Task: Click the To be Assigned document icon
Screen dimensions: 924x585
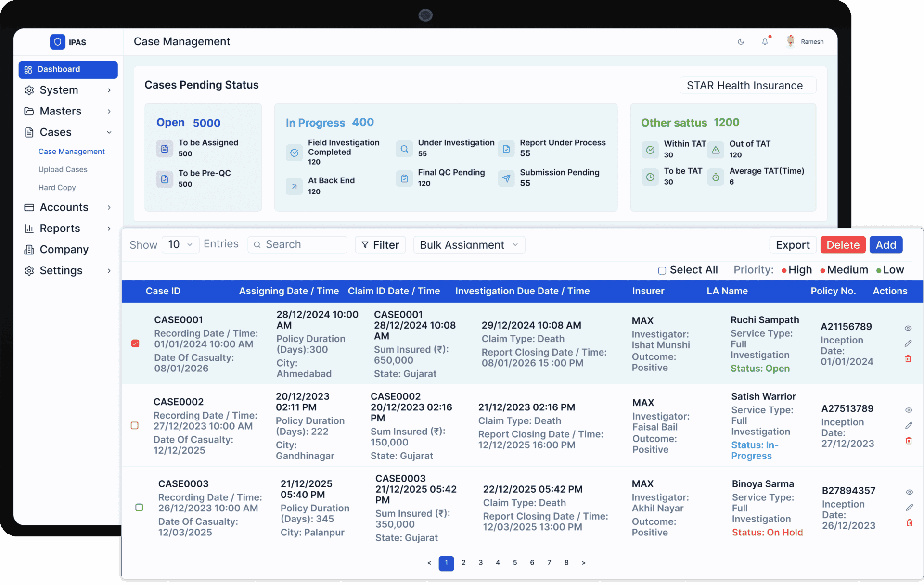Action: click(165, 149)
